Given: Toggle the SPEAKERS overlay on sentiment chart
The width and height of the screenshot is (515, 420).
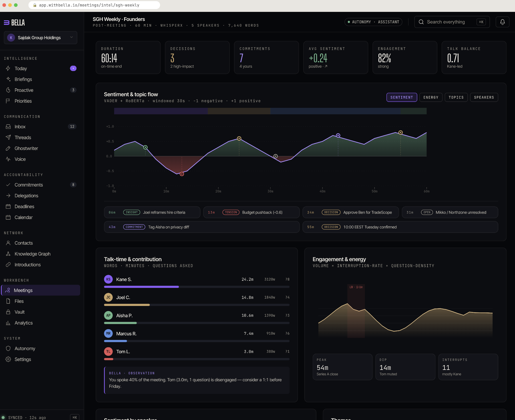Looking at the screenshot, I should click(484, 97).
